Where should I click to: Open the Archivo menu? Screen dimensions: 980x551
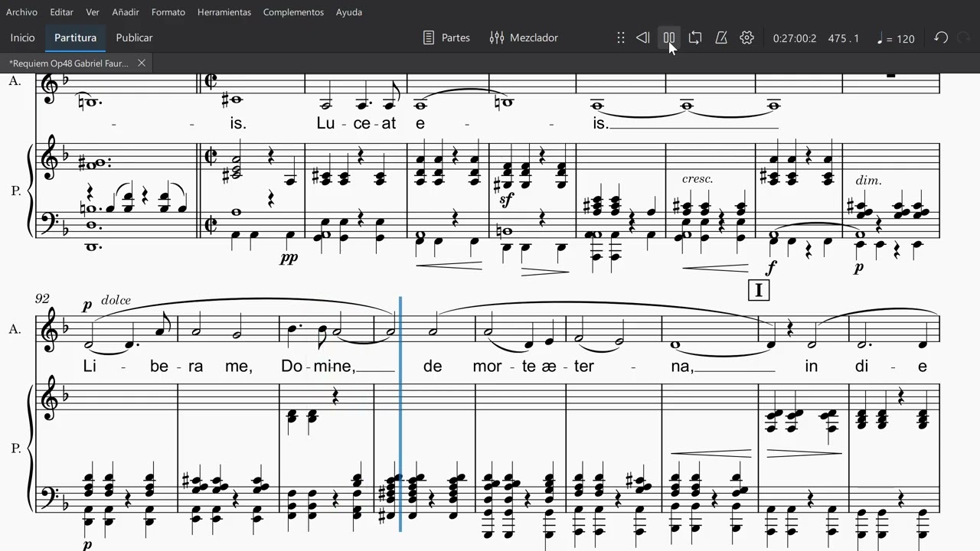coord(21,12)
